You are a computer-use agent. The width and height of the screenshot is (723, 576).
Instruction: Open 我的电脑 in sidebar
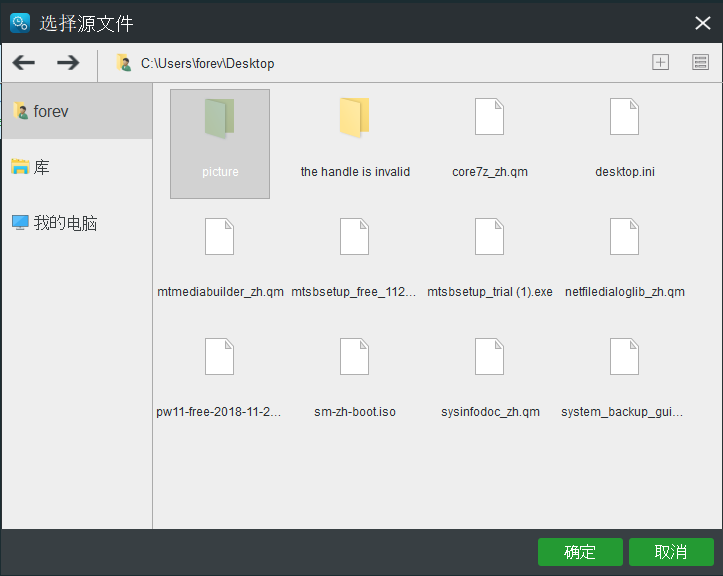pos(77,223)
